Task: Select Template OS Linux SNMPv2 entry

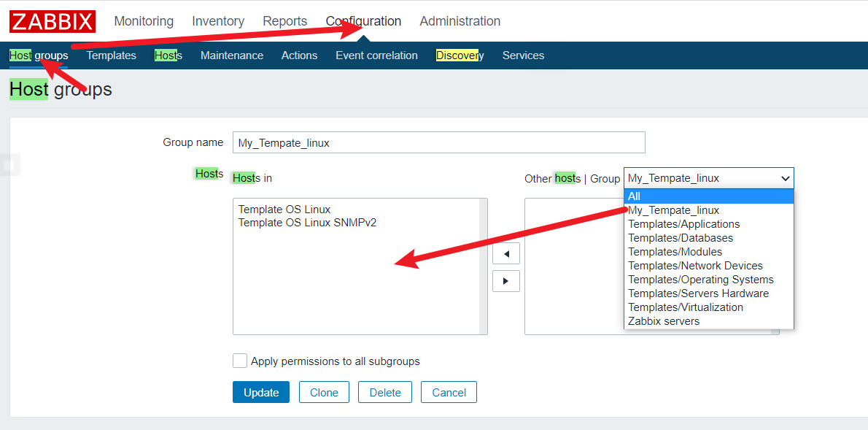Action: 307,223
